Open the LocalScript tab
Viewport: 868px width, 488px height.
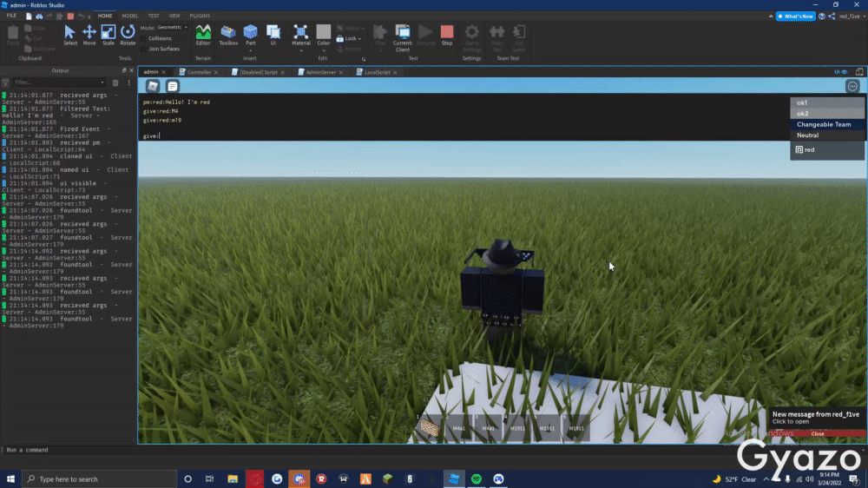click(377, 72)
